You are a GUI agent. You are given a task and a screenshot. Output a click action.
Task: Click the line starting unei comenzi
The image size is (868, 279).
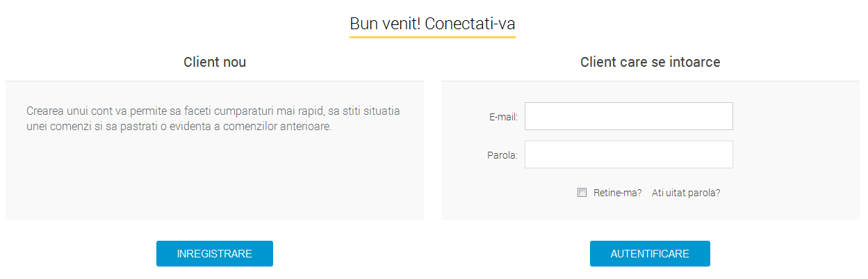[179, 127]
